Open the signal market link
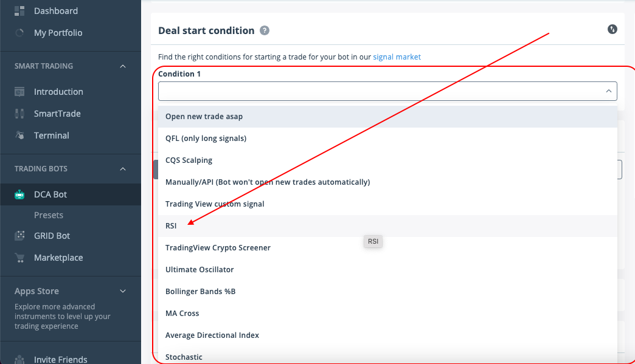 (397, 57)
